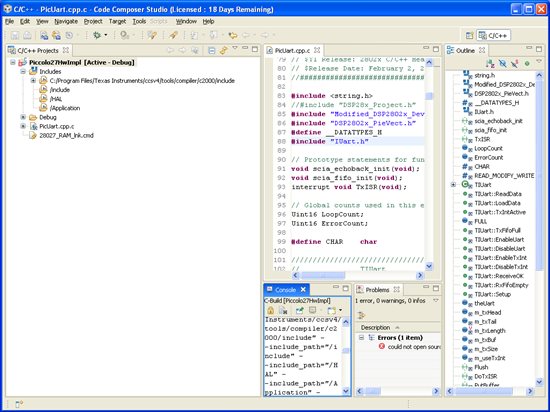Viewport: 550px width, 412px height.
Task: Click the Problems horizontal scroll right arrow
Action: 436,391
